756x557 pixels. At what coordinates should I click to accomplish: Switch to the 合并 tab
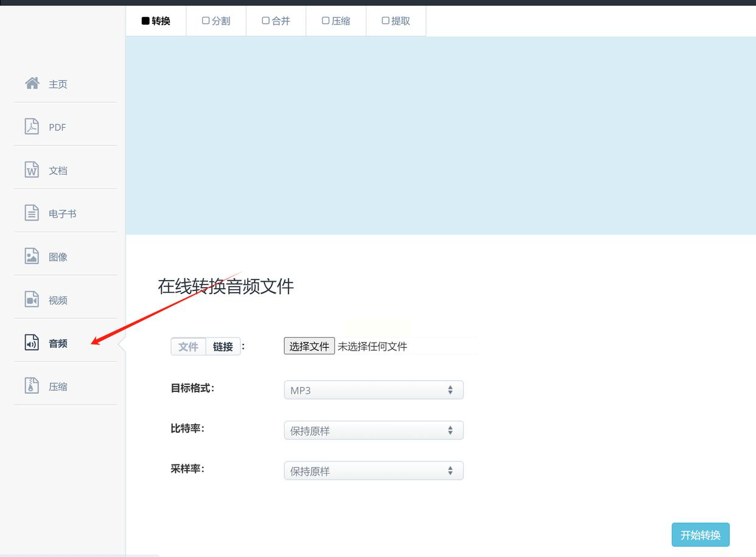click(x=276, y=21)
